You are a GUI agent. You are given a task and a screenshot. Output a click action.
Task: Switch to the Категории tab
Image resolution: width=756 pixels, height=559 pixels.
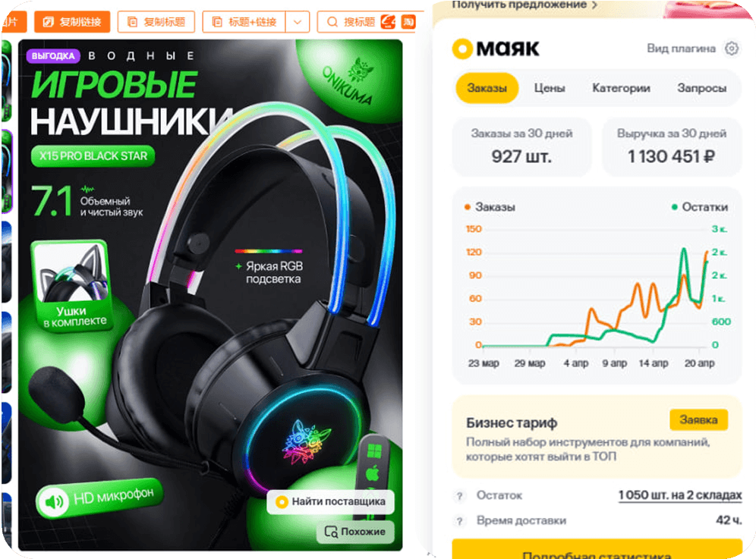(621, 88)
